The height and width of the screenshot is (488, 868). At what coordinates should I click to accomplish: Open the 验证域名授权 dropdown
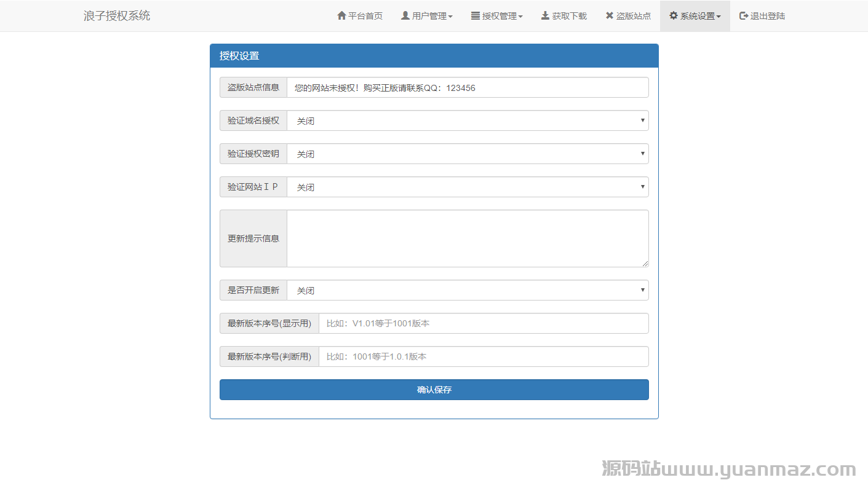[x=468, y=120]
